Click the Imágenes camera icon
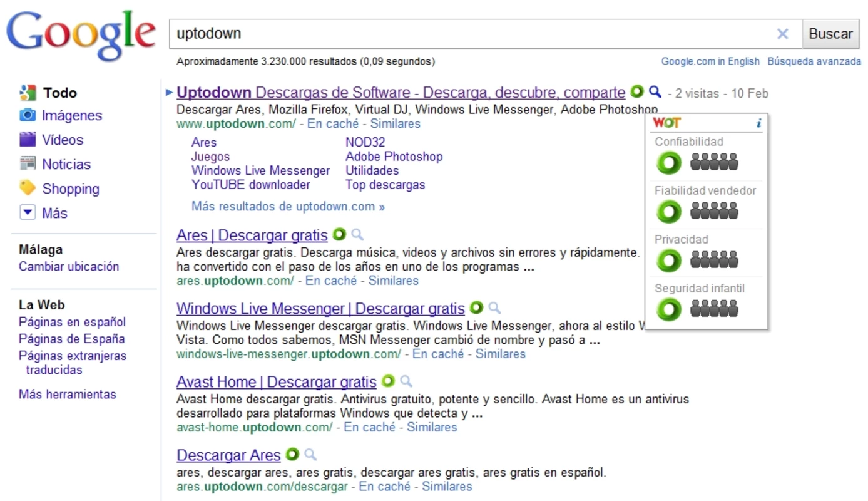The height and width of the screenshot is (501, 868). pyautogui.click(x=28, y=115)
